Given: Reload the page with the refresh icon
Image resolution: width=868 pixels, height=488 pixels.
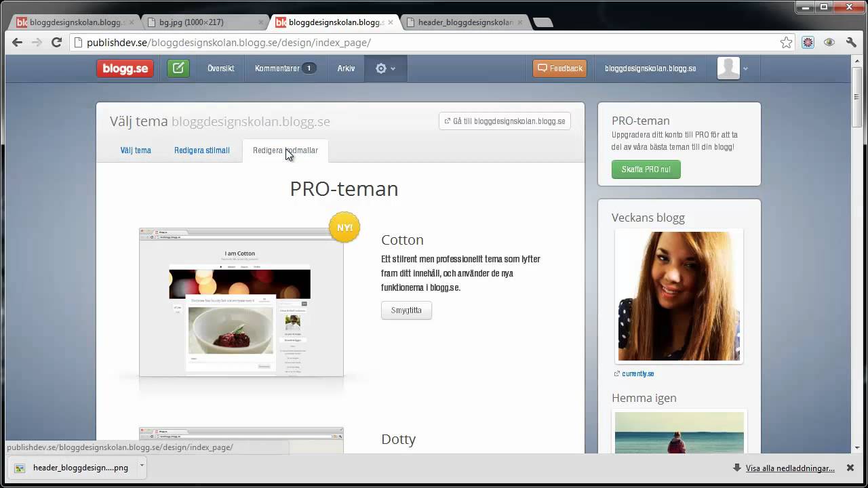Looking at the screenshot, I should point(57,43).
